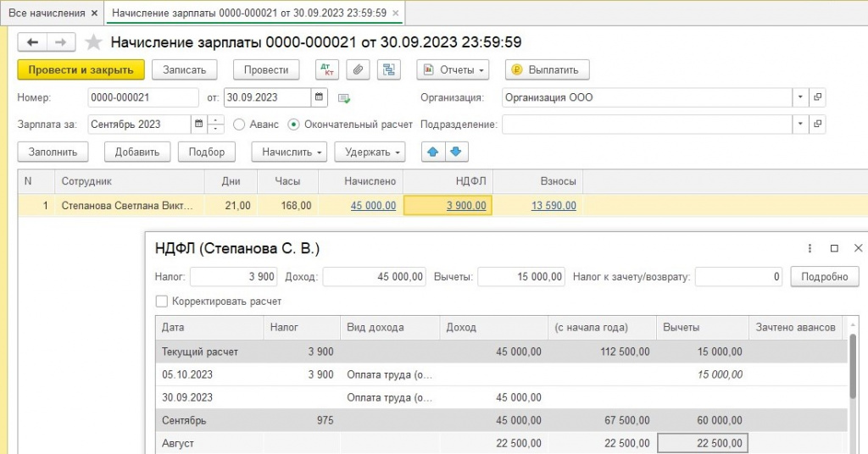Open Организация dropdown list
Screen dimensions: 868x454
[800, 97]
